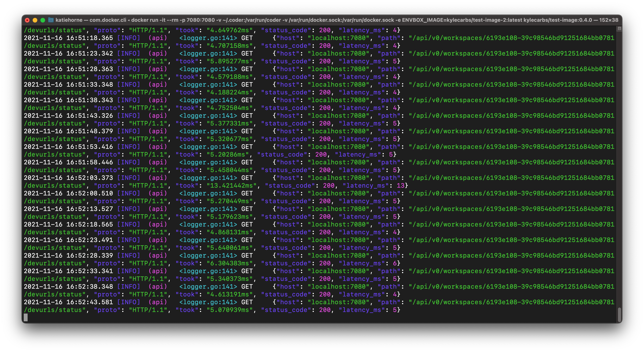
Task: Click the "6.304383ms" took value
Action: point(230,263)
